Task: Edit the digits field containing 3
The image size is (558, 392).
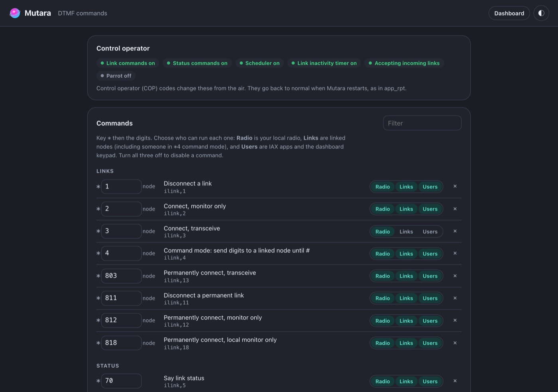Action: click(x=121, y=231)
